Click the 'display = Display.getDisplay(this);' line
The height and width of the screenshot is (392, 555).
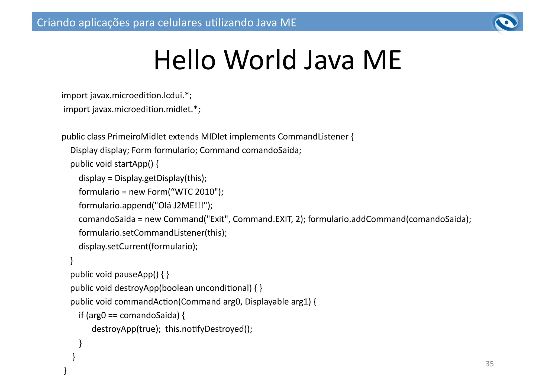[143, 178]
